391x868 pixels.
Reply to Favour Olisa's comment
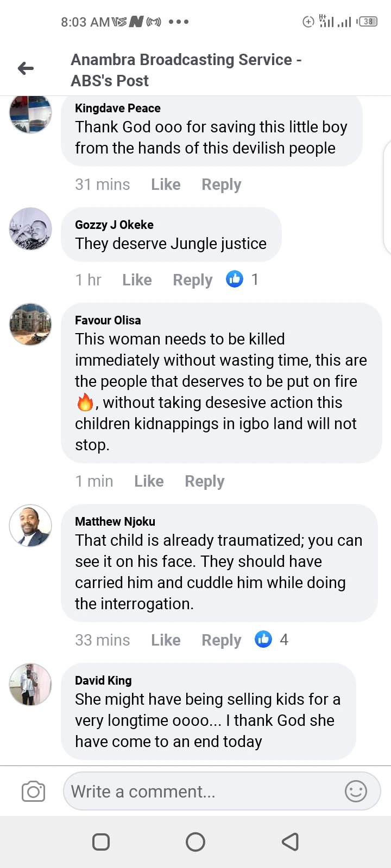click(204, 481)
